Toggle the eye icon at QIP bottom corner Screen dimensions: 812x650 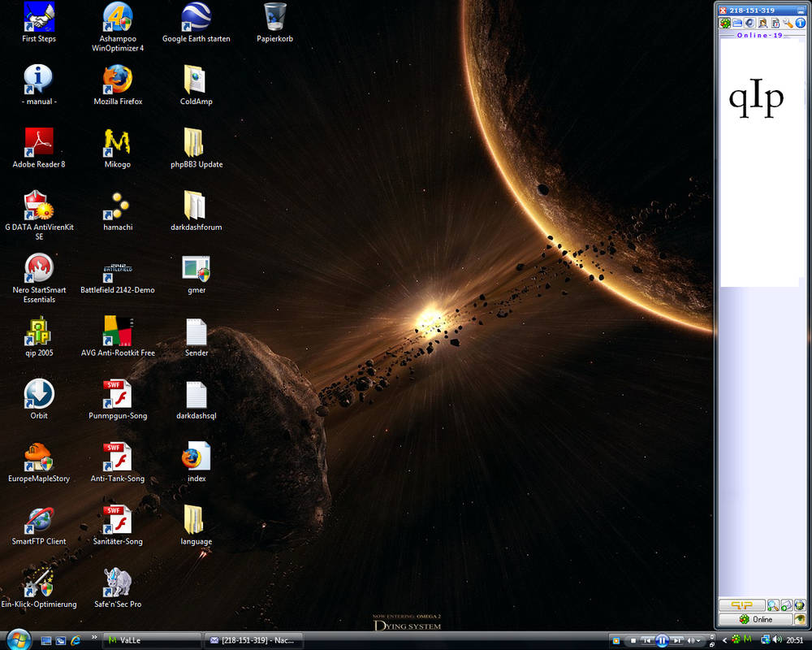[800, 618]
